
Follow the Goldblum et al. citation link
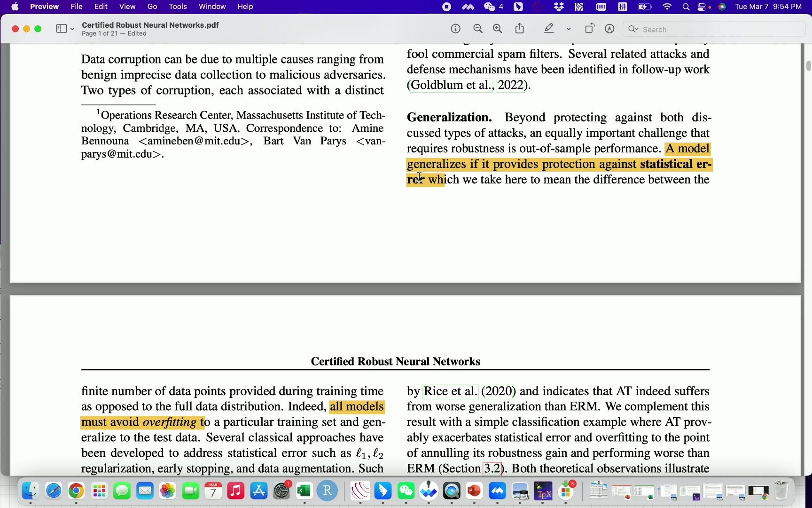point(452,85)
